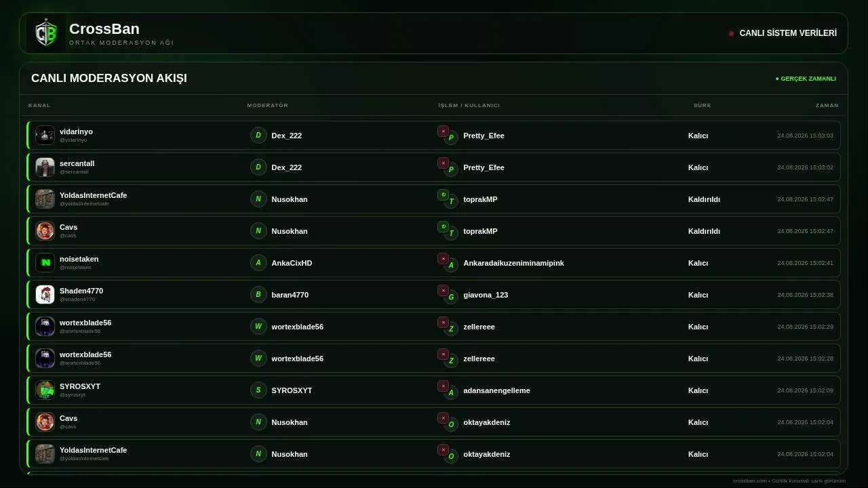Click the GERÇEK ZAMANLI live status label
Screen dimensions: 868x488
click(806, 79)
